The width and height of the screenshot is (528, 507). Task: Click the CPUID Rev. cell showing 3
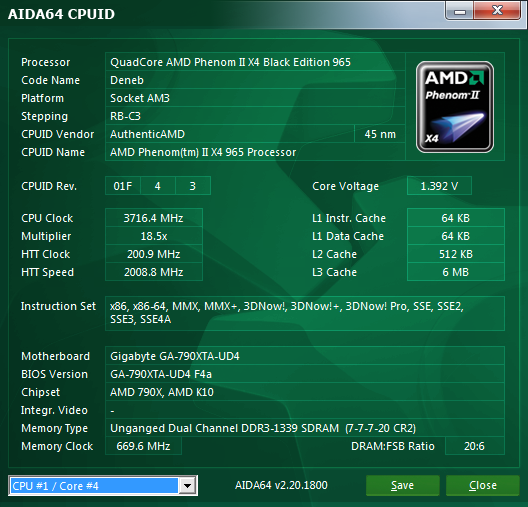[x=193, y=186]
